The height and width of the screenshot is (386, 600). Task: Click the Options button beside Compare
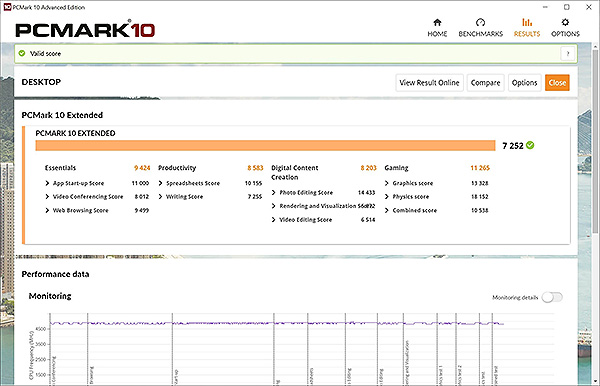coord(525,83)
